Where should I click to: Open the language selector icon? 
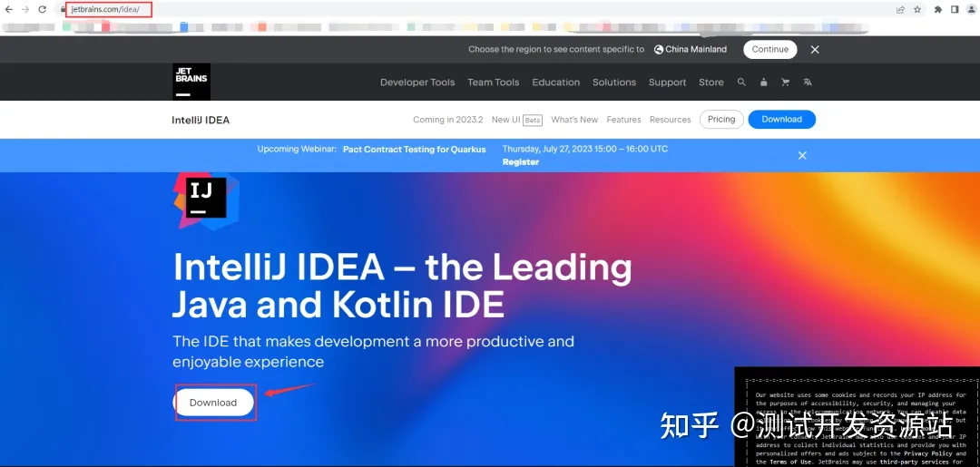pyautogui.click(x=808, y=82)
